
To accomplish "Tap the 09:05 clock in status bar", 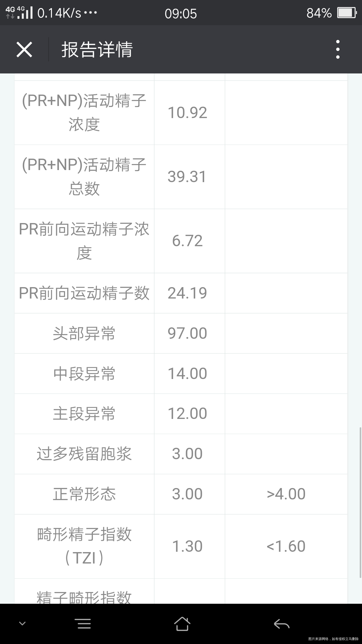I will coord(181,13).
